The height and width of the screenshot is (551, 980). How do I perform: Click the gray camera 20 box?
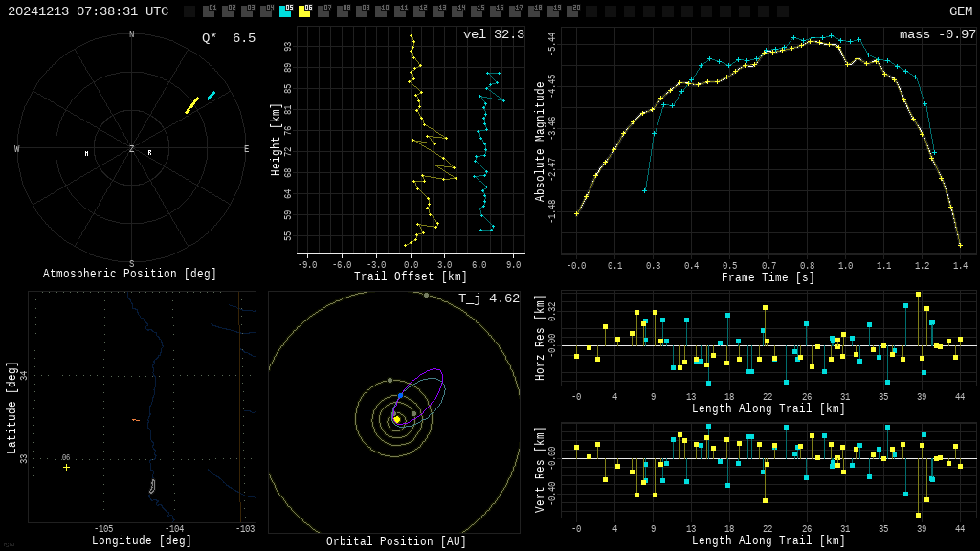click(572, 11)
